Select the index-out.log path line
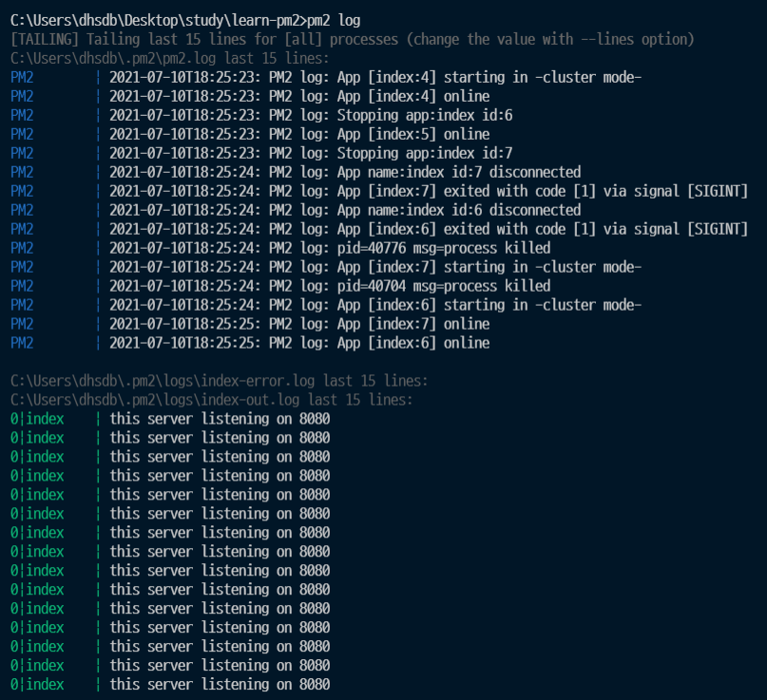Viewport: 767px width, 700px height. click(x=212, y=400)
